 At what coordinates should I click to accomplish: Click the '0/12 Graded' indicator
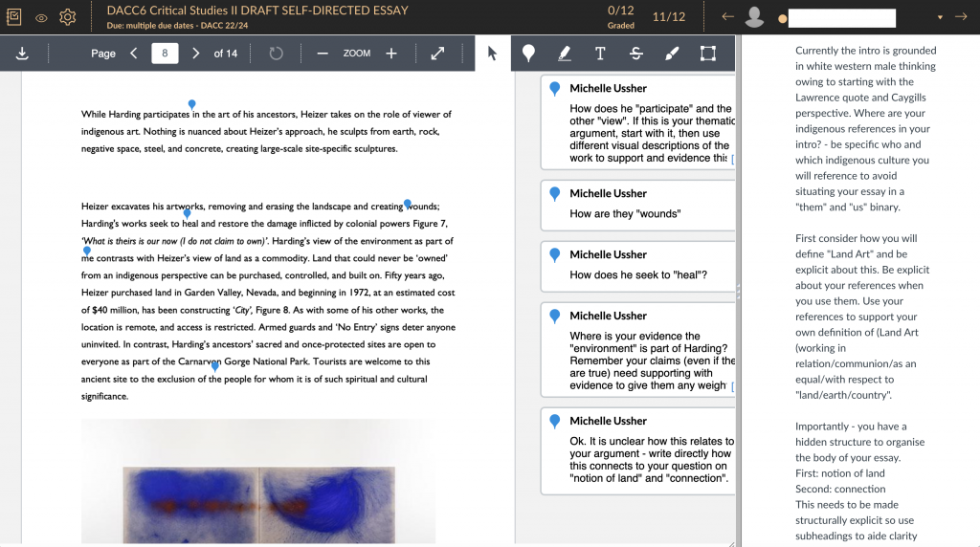tap(620, 17)
